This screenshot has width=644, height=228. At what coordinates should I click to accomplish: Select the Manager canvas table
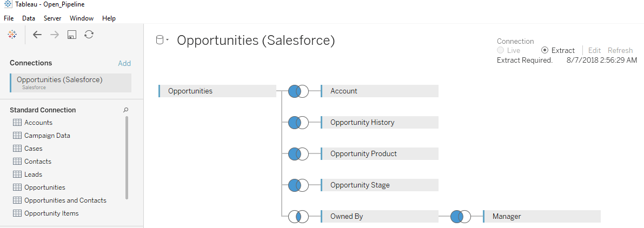(542, 217)
